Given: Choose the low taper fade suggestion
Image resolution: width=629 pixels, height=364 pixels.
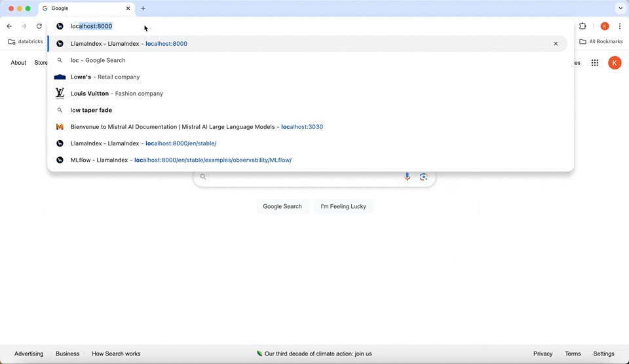Looking at the screenshot, I should (91, 110).
